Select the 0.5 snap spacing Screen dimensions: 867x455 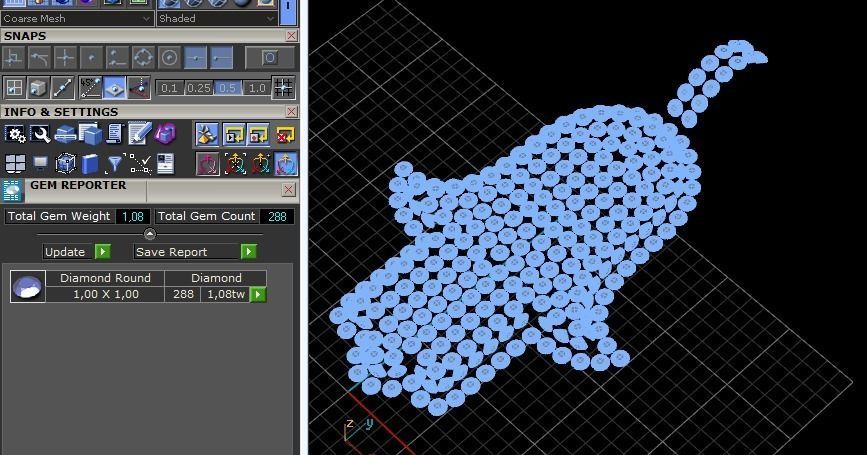(227, 88)
